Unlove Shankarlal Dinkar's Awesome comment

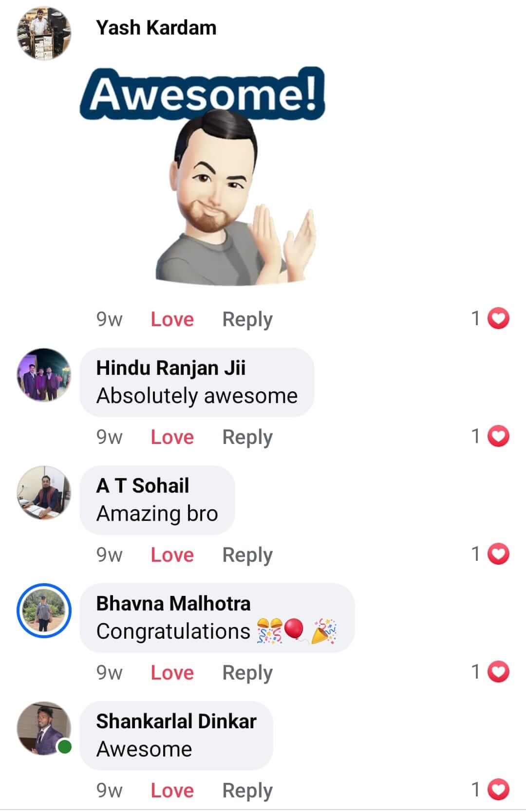172,791
